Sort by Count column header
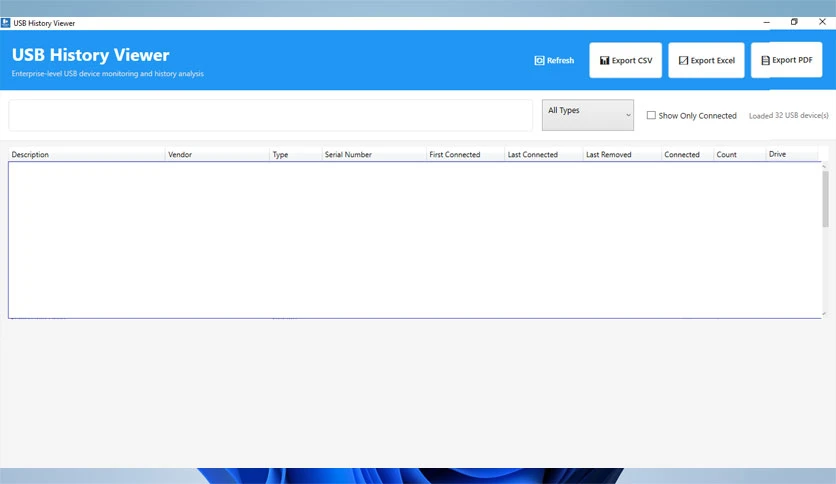 pyautogui.click(x=739, y=155)
